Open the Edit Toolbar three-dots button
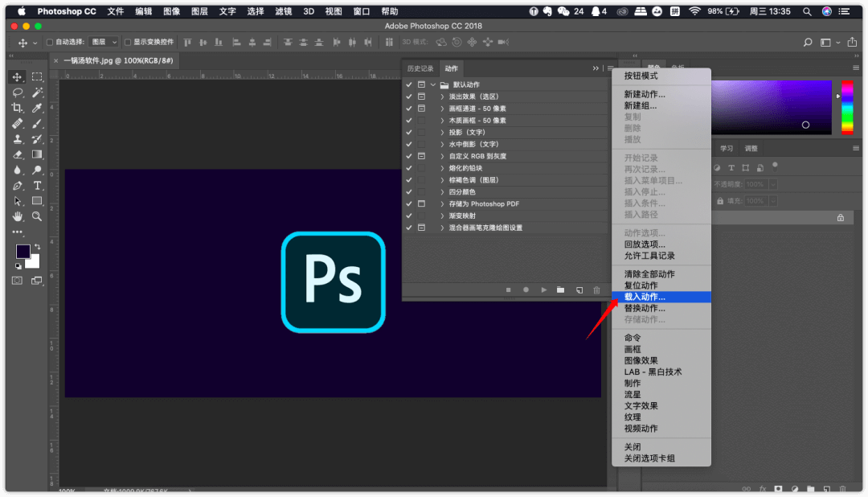868x497 pixels. [17, 232]
